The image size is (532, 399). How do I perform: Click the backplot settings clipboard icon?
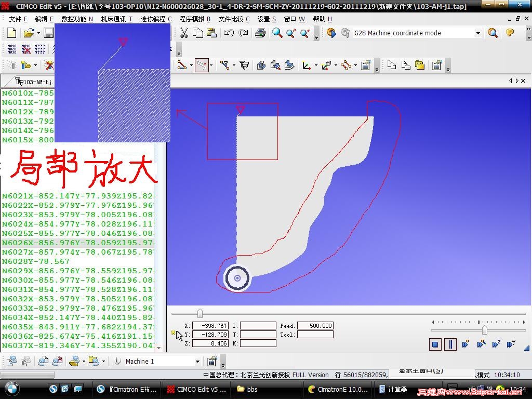point(365,65)
